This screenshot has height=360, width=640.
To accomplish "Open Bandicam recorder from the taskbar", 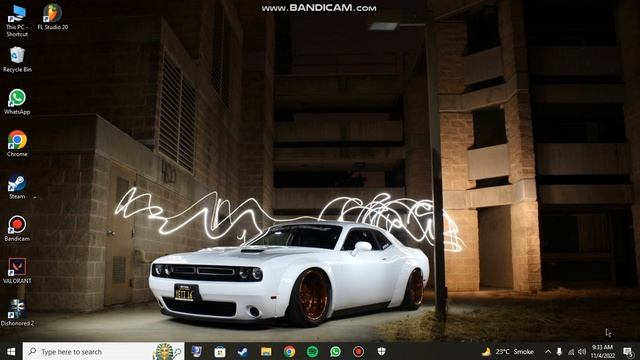I will pyautogui.click(x=358, y=351).
